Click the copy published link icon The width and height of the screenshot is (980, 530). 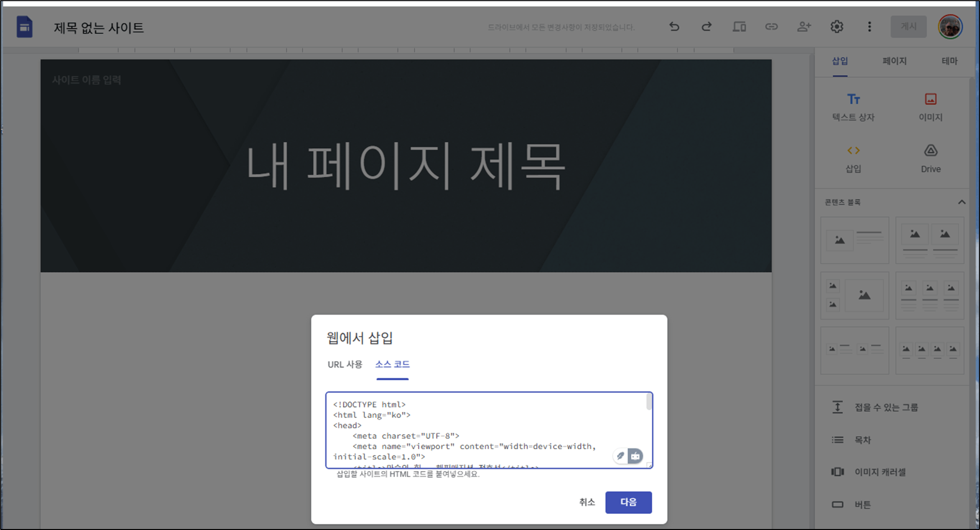pos(771,27)
